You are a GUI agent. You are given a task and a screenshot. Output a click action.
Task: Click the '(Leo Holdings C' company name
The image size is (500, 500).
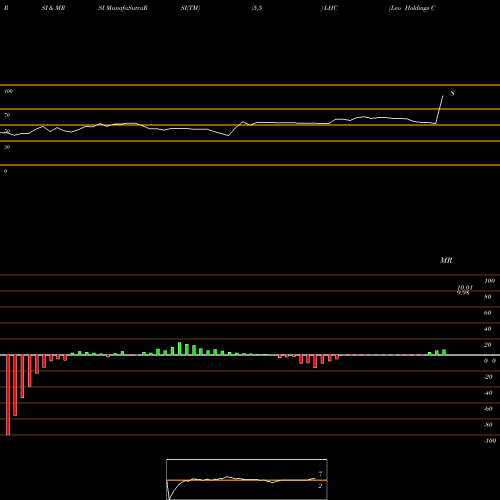pyautogui.click(x=412, y=8)
